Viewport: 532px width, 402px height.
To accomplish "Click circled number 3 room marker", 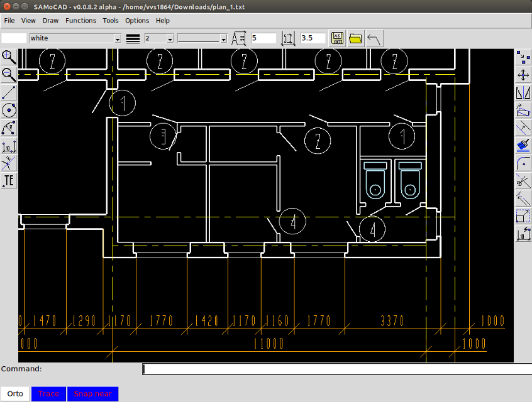I will (x=163, y=136).
